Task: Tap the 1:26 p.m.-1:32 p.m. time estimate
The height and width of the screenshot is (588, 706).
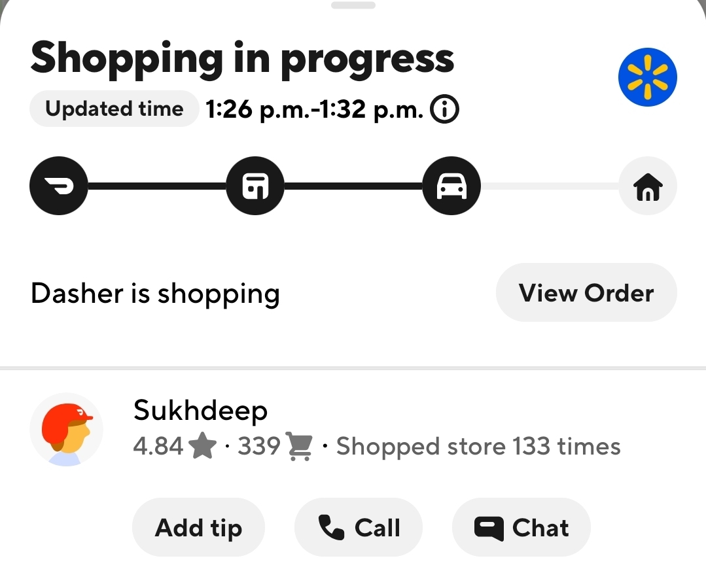Action: point(314,109)
